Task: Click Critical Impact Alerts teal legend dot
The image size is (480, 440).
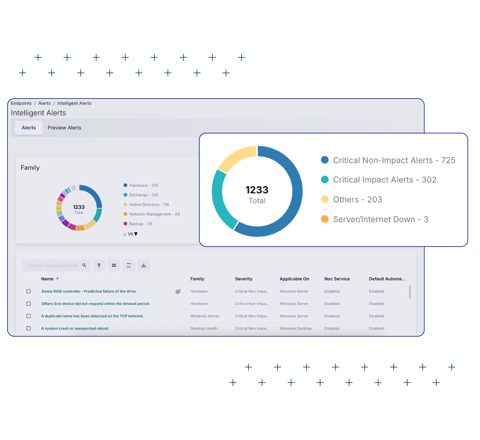Action: 325,180
